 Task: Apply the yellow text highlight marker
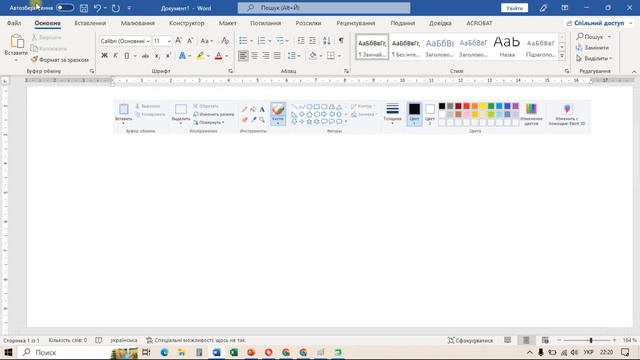200,56
